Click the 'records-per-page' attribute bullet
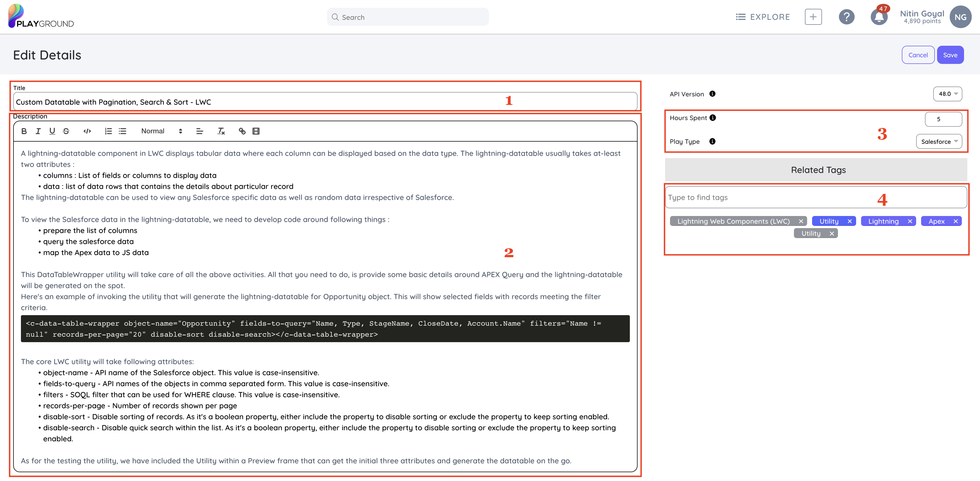Screen dimensions: 980x481 pos(140,406)
